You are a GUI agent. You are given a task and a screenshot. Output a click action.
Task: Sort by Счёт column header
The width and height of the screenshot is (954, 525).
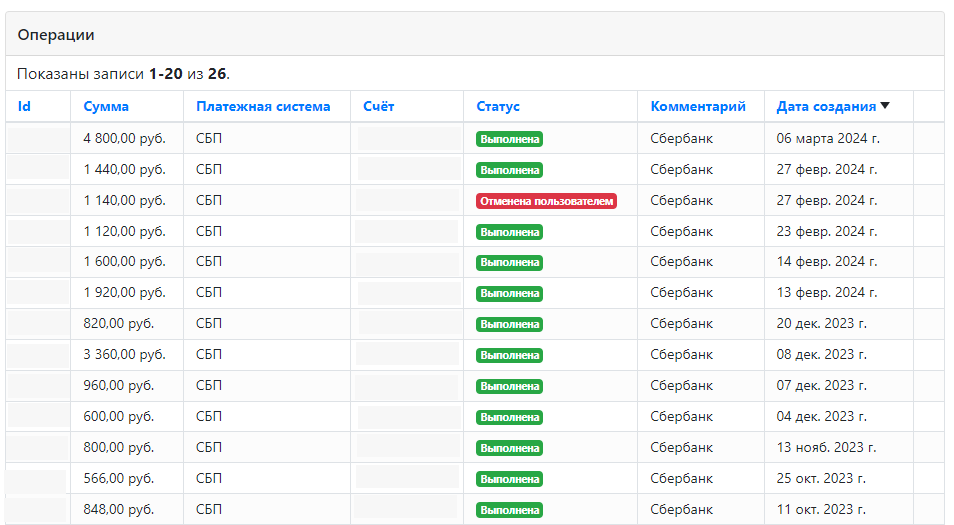tap(378, 106)
